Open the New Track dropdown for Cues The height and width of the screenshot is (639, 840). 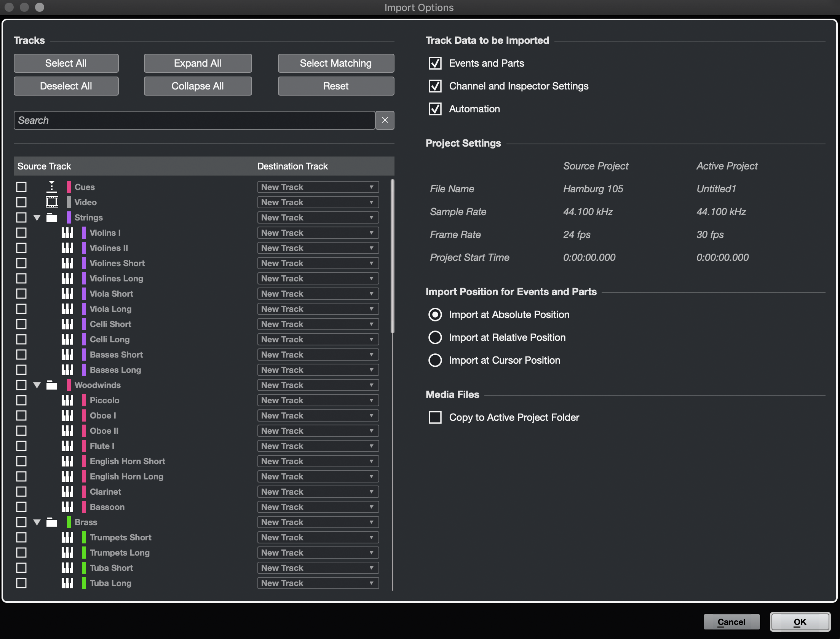pyautogui.click(x=318, y=187)
